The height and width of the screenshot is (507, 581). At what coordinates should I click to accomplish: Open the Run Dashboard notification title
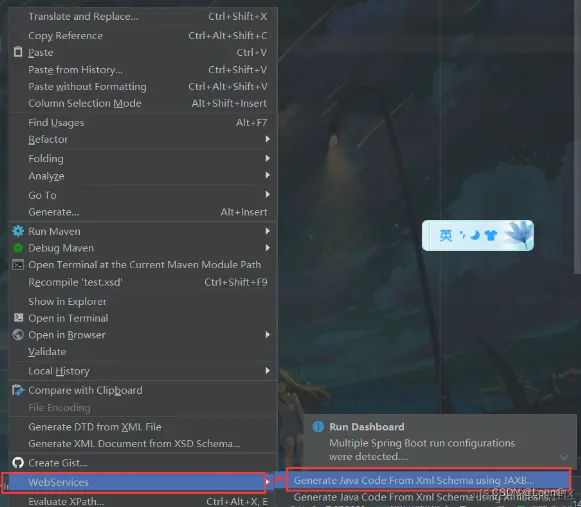coord(367,427)
